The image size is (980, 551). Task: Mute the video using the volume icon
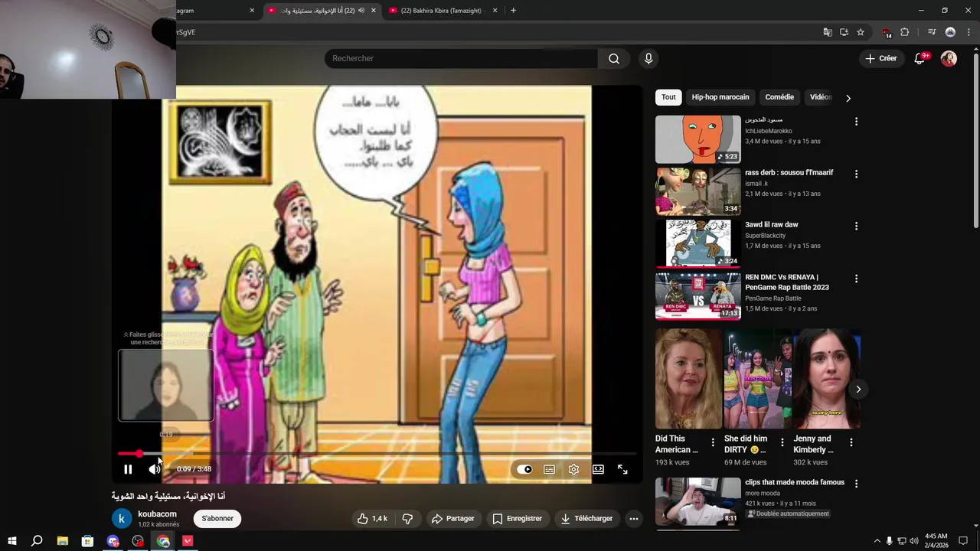(x=154, y=469)
